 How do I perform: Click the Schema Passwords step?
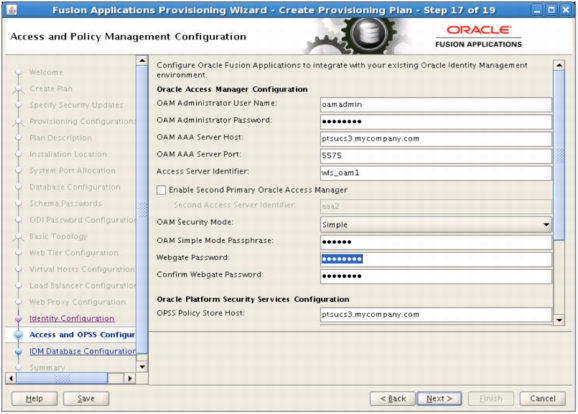click(65, 203)
